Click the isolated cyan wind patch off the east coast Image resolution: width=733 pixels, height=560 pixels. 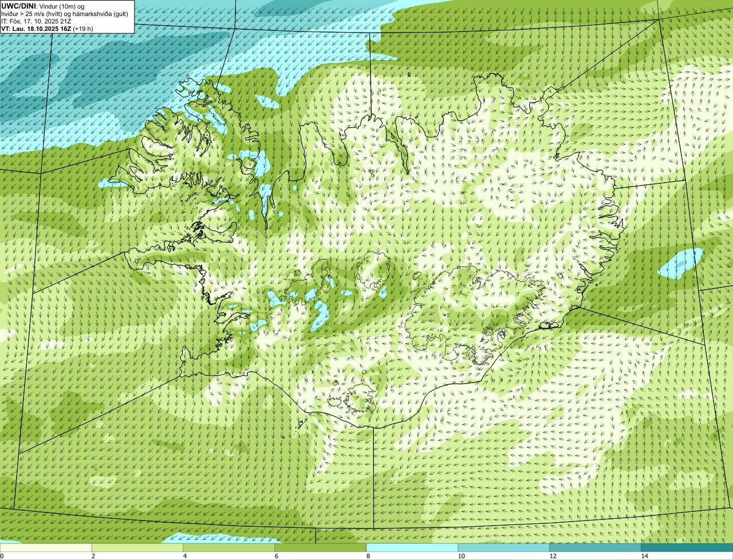pos(680,263)
